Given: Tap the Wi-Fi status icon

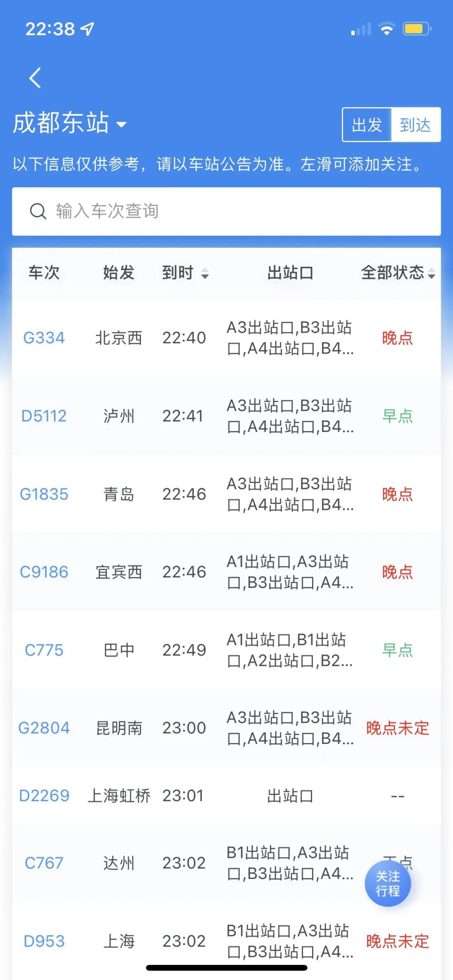Looking at the screenshot, I should click(386, 29).
